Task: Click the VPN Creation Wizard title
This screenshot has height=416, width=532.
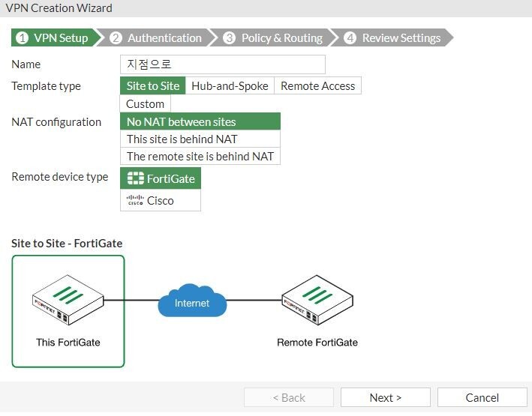Action: (x=59, y=7)
